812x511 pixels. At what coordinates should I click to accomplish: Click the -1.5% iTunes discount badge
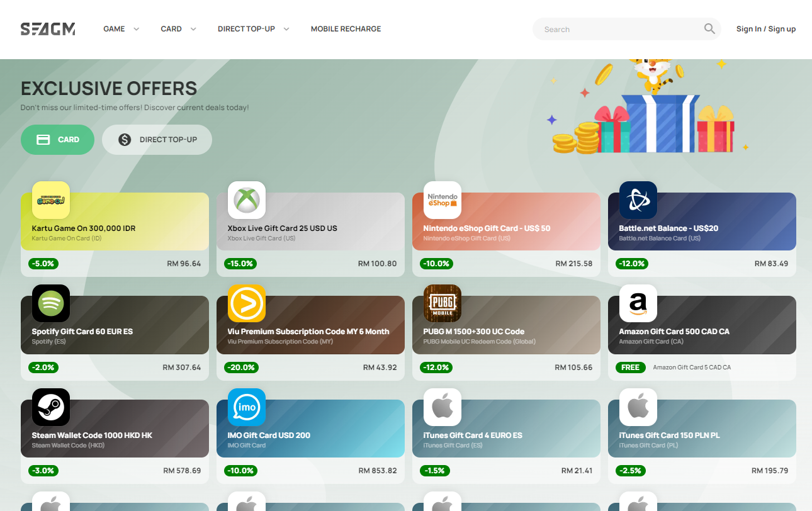click(434, 471)
